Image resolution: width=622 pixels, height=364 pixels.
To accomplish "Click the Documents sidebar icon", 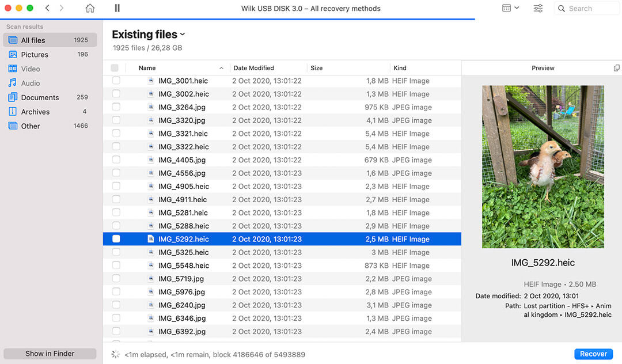I will click(13, 97).
